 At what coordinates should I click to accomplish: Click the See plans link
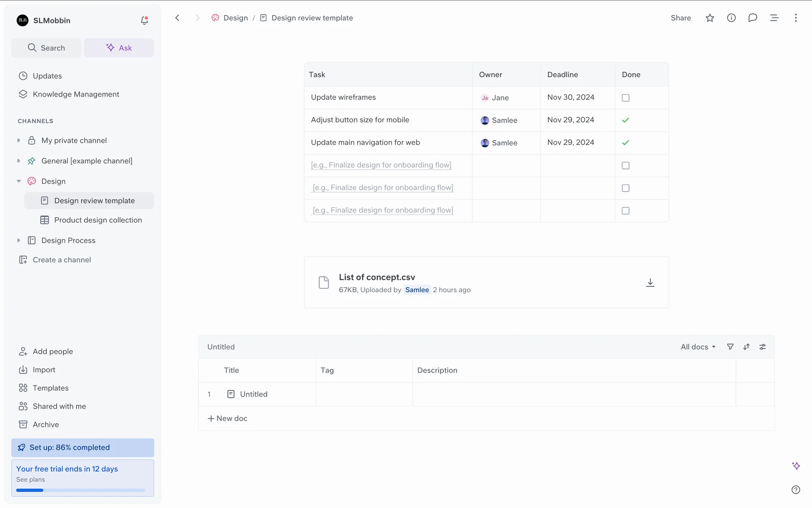[30, 480]
